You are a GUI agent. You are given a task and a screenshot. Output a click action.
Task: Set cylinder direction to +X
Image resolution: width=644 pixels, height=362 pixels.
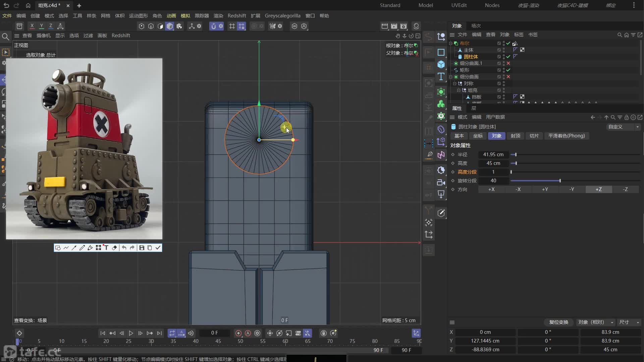[x=491, y=189]
